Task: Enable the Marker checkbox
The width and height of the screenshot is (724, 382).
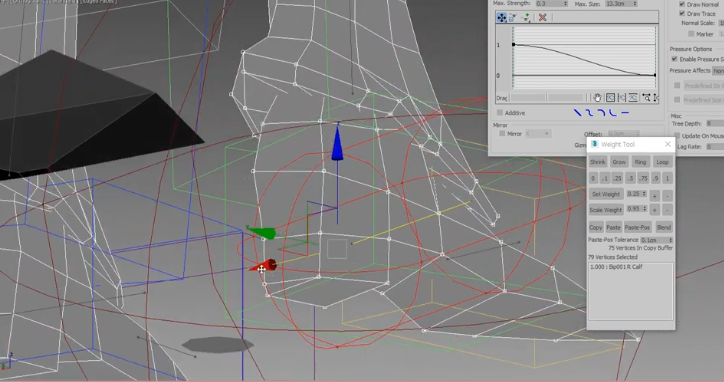Action: [x=691, y=34]
